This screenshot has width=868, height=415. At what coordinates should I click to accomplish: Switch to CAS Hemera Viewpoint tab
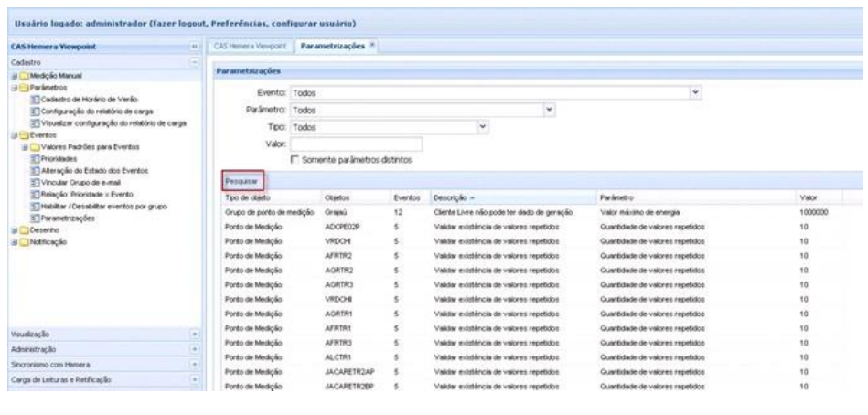[241, 45]
